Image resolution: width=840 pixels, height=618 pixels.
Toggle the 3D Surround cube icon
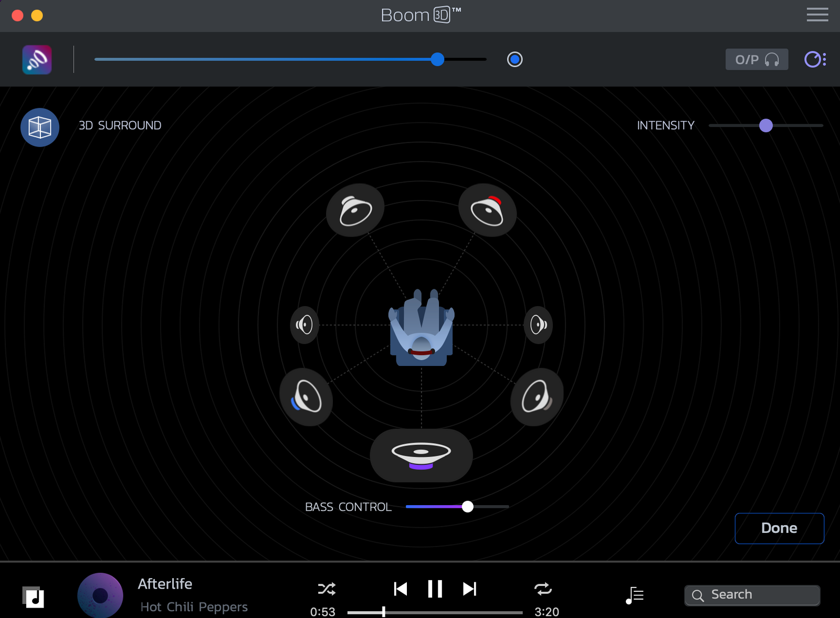pos(40,127)
